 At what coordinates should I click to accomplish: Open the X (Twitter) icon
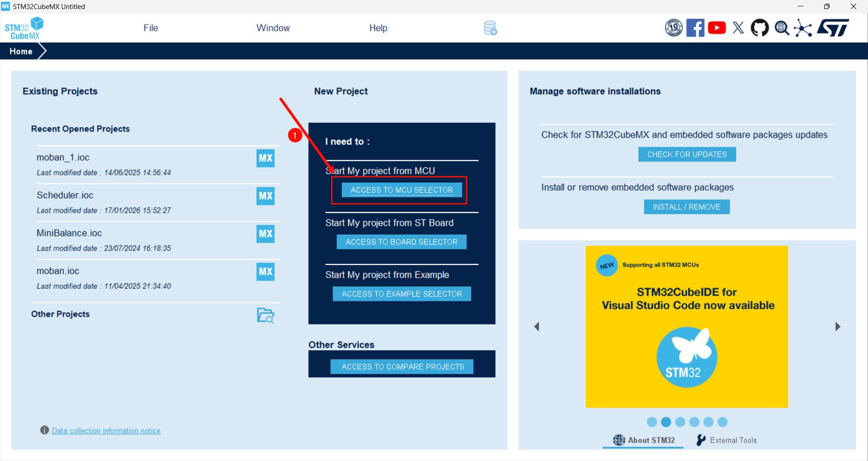[738, 28]
